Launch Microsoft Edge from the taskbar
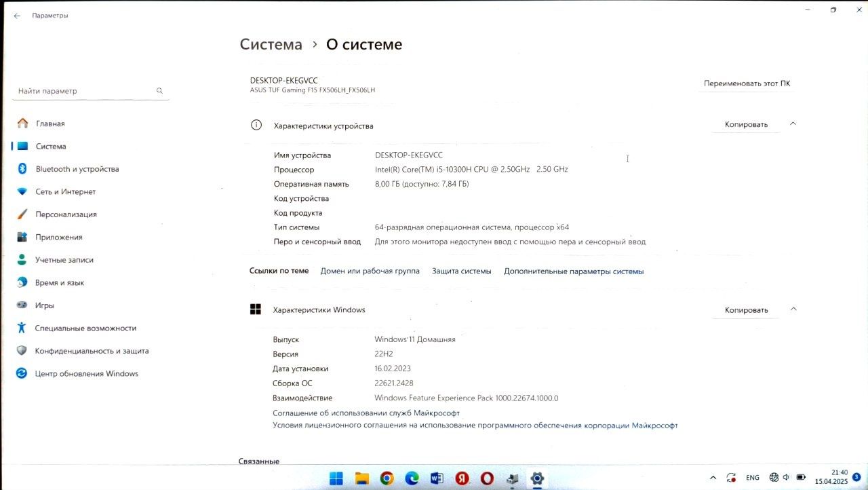This screenshot has width=868, height=490. [x=412, y=478]
